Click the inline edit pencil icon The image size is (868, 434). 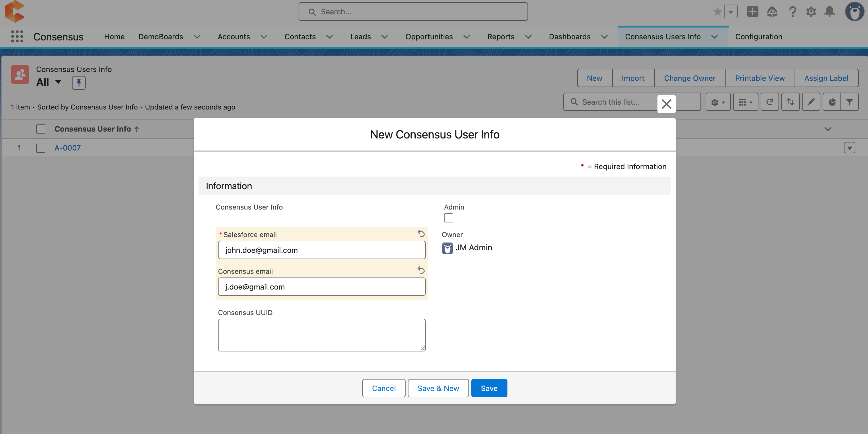click(811, 102)
